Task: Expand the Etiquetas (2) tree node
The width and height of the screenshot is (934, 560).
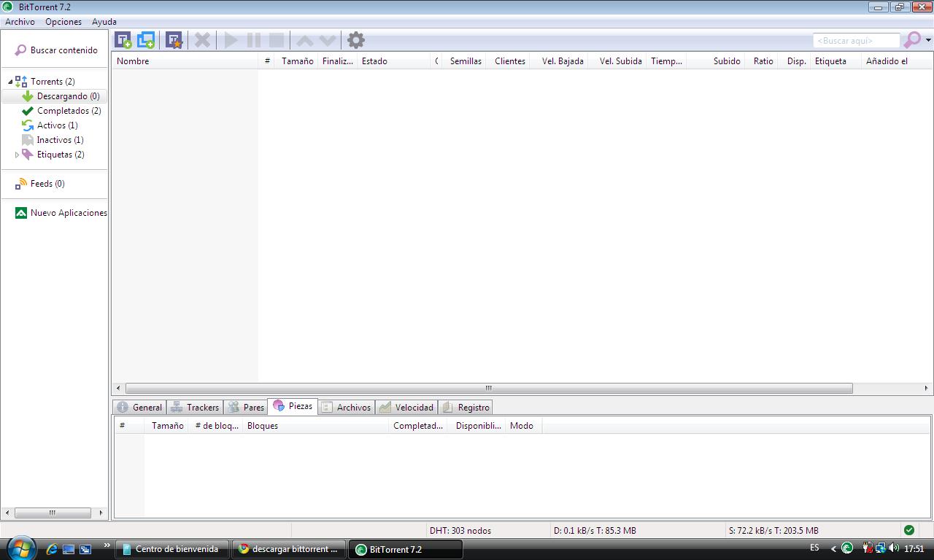Action: pos(17,155)
